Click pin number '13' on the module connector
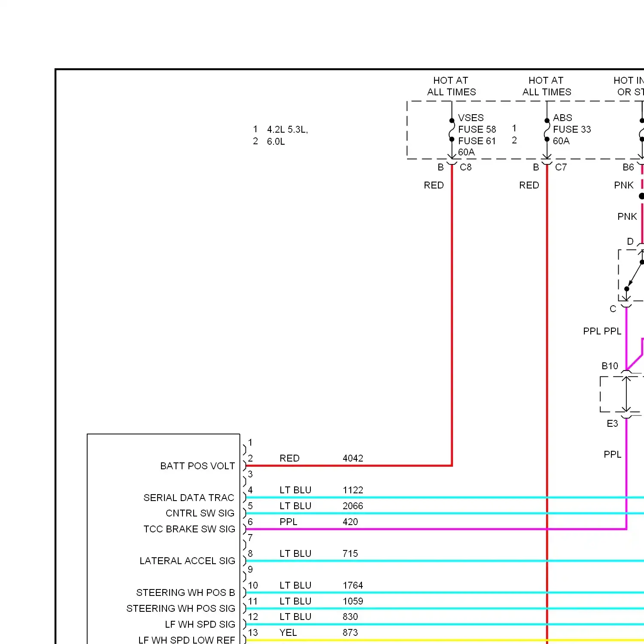This screenshot has height=644, width=644. coord(253,633)
